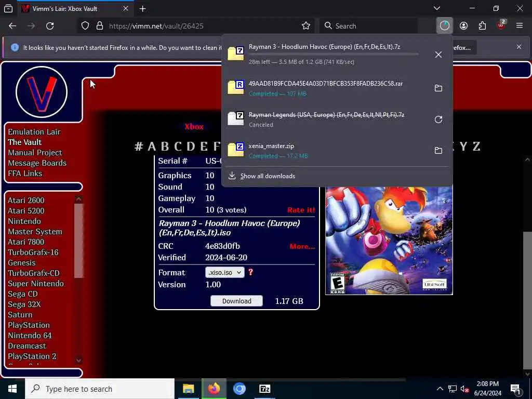Go back to the previous page

pos(12,26)
